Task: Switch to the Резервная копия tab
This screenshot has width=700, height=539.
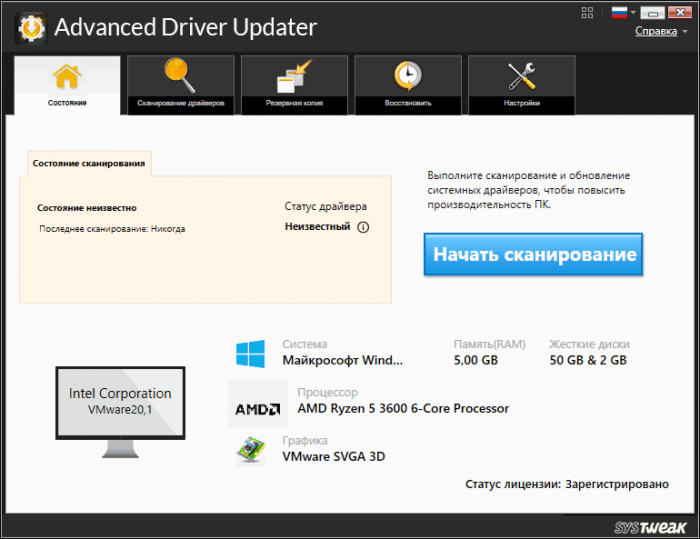Action: pyautogui.click(x=294, y=85)
